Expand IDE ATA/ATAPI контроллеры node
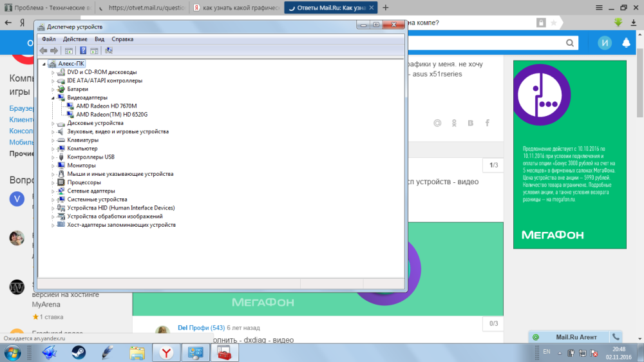 53,81
